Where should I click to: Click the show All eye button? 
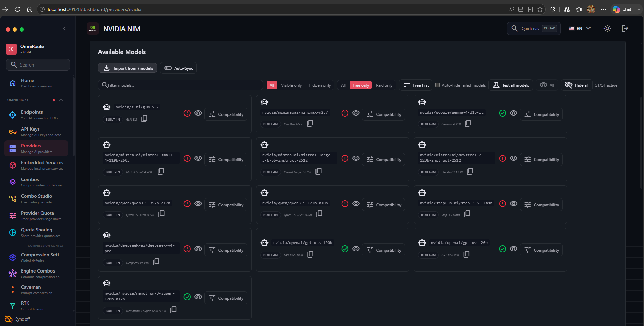click(547, 85)
